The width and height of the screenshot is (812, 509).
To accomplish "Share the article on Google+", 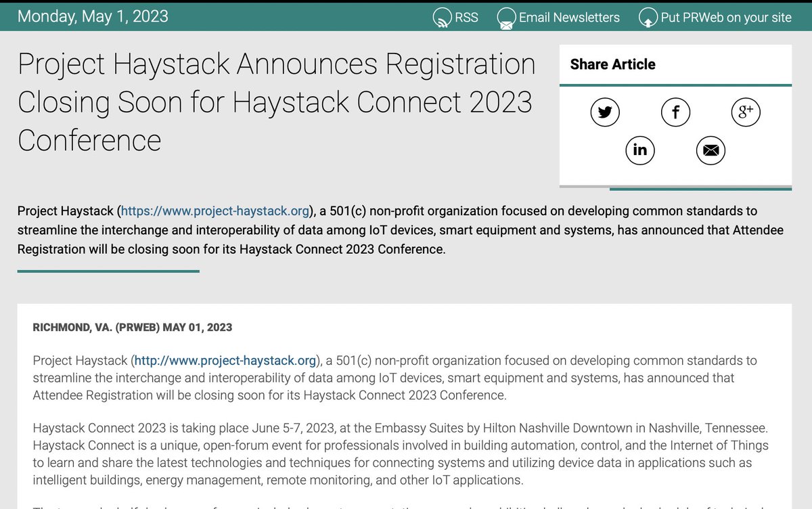I will (746, 112).
